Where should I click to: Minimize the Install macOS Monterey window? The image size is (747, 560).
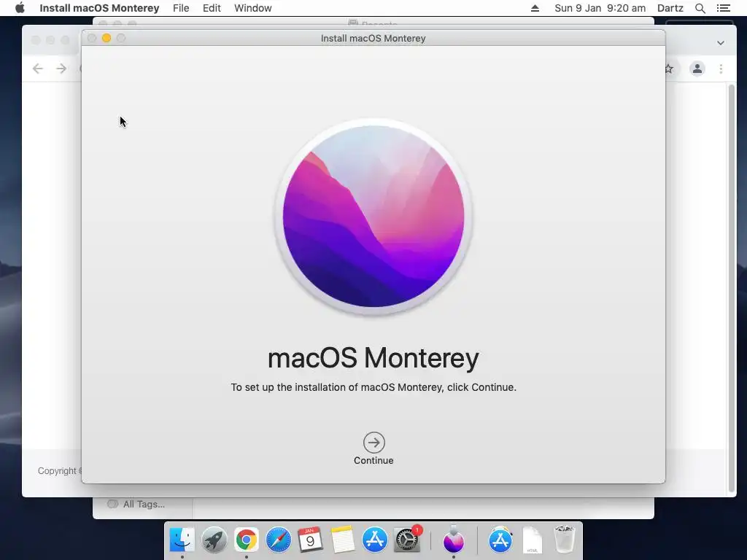(107, 38)
